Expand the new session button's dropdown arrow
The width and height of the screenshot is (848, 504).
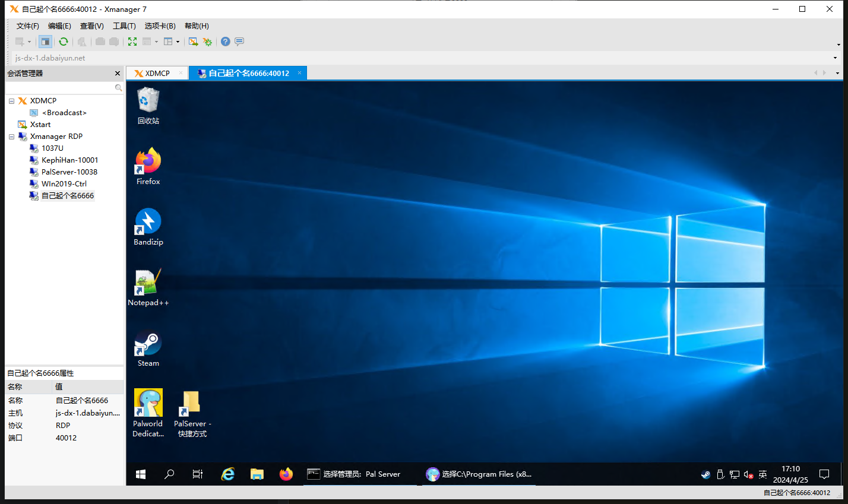[29, 42]
